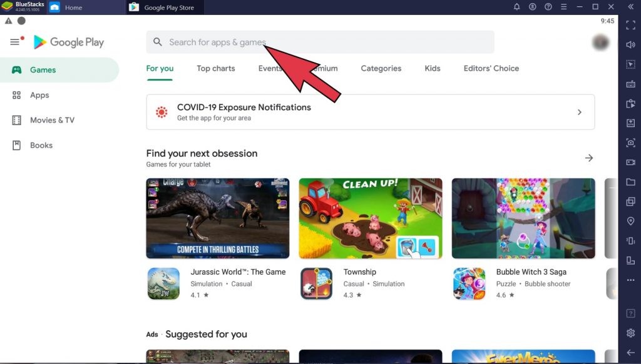The height and width of the screenshot is (364, 641).
Task: Click the Google Play logo
Action: coord(69,42)
